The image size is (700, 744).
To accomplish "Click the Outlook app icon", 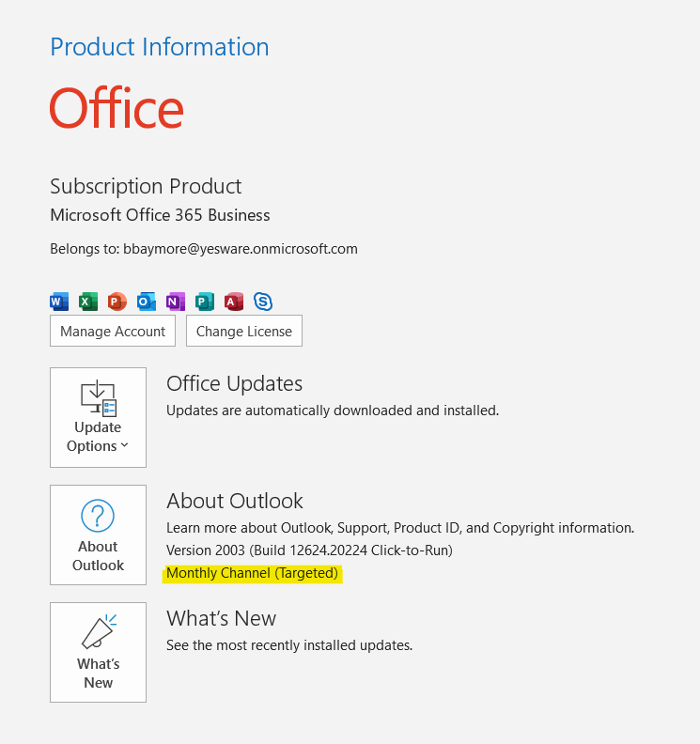I will (147, 302).
